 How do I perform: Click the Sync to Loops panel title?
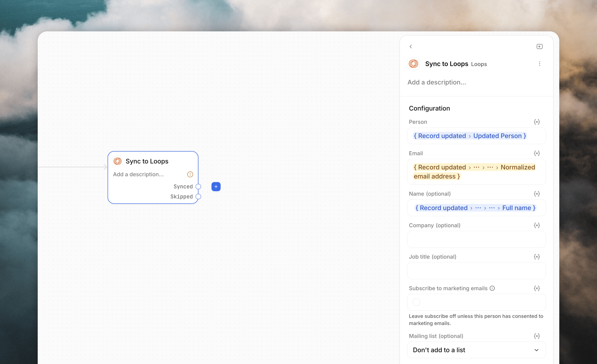click(447, 64)
